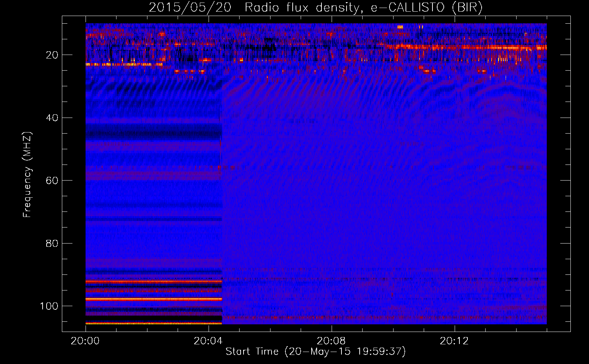
Task: Click the plot title 'Radio flux density, e-CALLISTO (BIR)'
Action: point(363,7)
